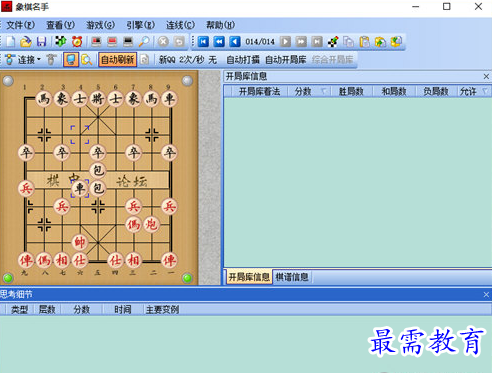Select the black 車 in the board center
492x373 pixels.
pyautogui.click(x=80, y=188)
